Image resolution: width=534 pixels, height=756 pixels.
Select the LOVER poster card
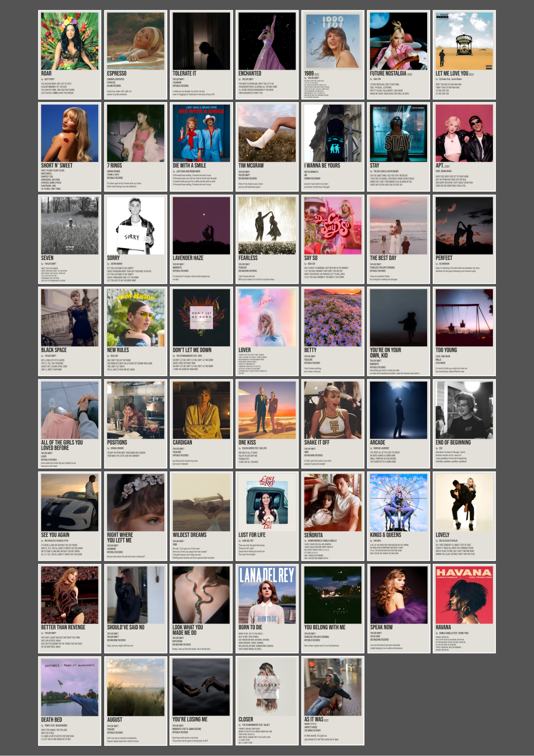pos(267,332)
